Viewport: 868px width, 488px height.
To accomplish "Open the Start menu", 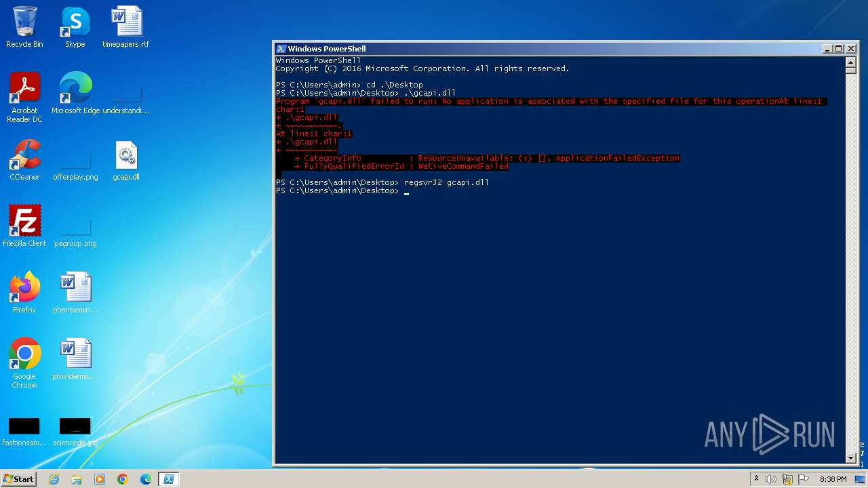I will click(18, 479).
